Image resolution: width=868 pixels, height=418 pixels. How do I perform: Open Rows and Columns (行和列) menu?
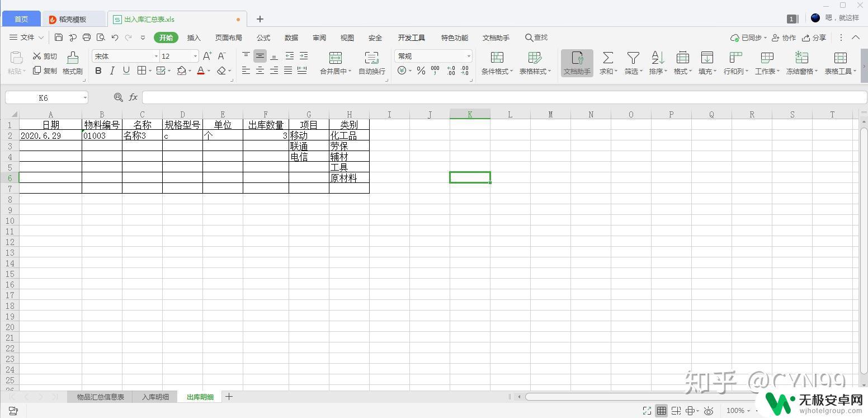tap(735, 63)
